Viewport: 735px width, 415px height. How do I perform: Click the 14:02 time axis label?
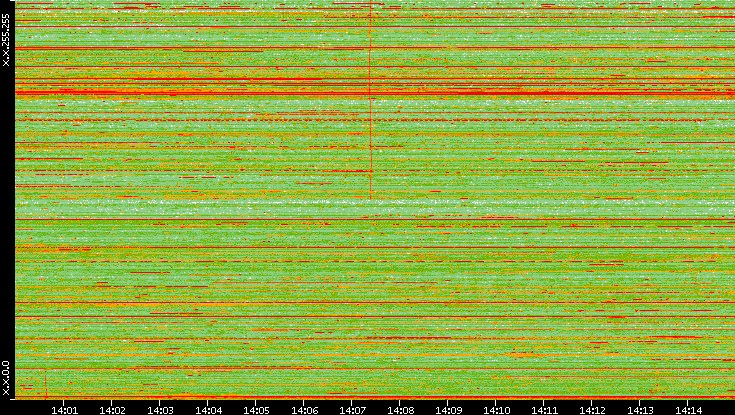[112, 410]
